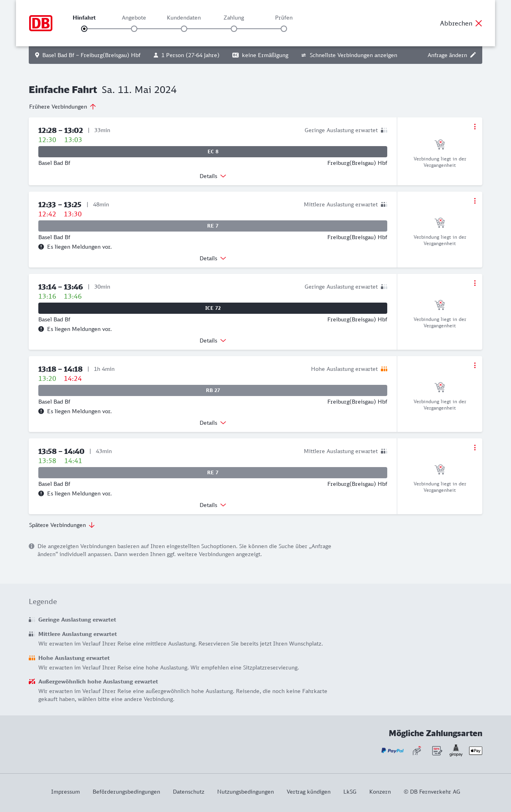The width and height of the screenshot is (511, 812).
Task: Open three-dot menu for ICE 72 connection
Action: [x=475, y=283]
